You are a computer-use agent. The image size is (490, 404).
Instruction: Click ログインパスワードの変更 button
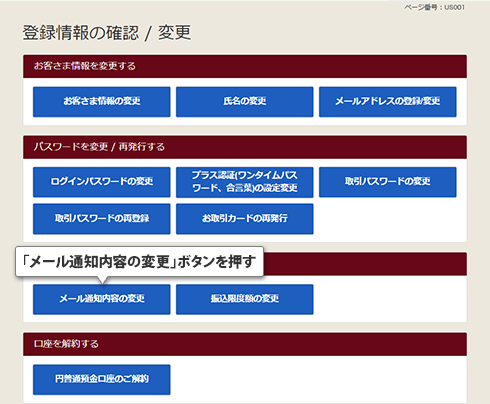pyautogui.click(x=102, y=182)
